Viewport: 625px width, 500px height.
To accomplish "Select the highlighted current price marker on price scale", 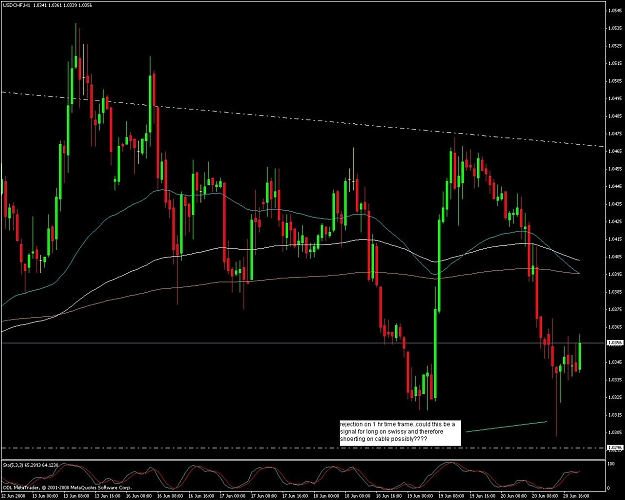I will point(613,343).
